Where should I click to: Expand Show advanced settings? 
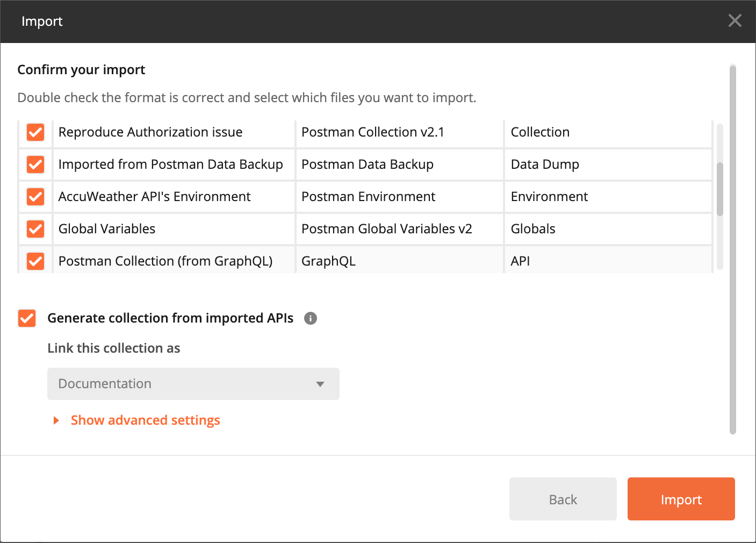(137, 420)
